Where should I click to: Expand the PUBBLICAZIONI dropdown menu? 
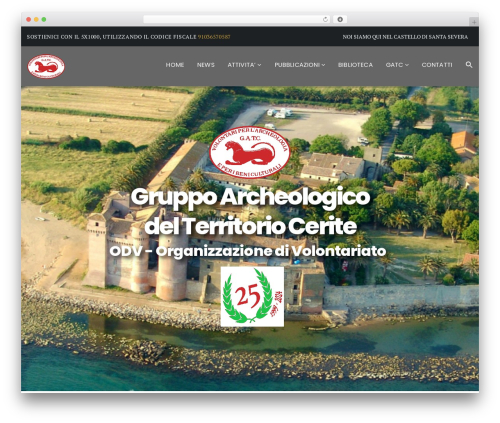[x=300, y=65]
